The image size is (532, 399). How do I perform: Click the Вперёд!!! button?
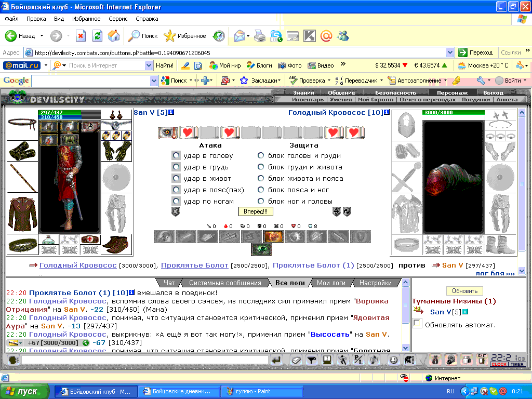click(x=256, y=211)
